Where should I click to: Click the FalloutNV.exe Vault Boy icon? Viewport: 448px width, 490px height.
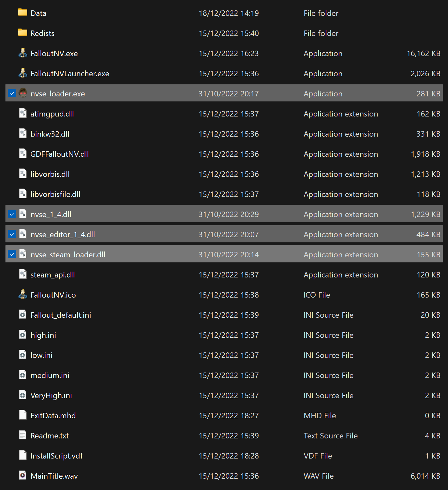coord(23,53)
